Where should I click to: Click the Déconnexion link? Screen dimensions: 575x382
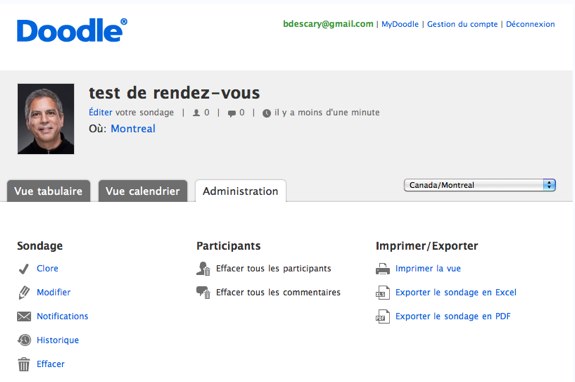(530, 24)
